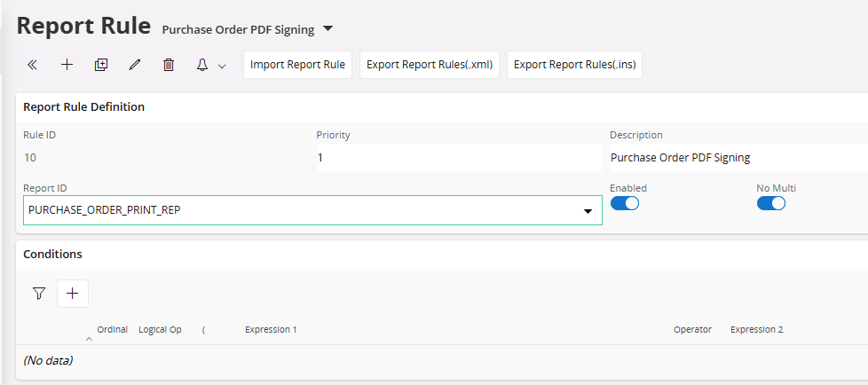Screen dimensions: 868x385
Task: Click the bell notification icon
Action: point(202,65)
